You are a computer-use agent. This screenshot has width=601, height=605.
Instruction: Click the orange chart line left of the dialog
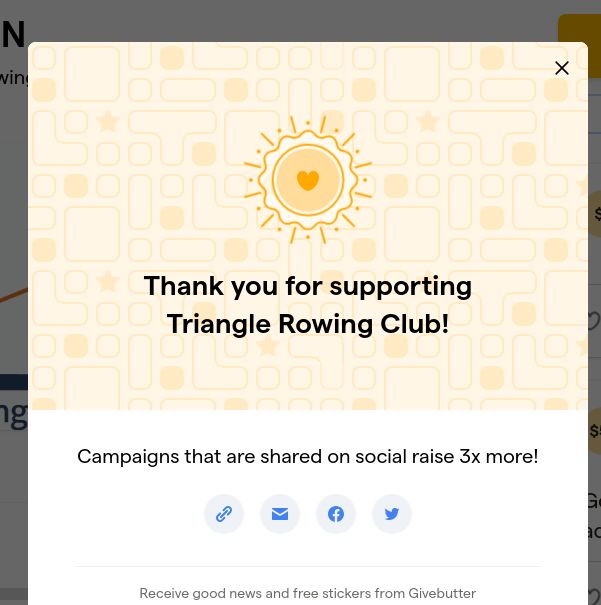tap(13, 295)
